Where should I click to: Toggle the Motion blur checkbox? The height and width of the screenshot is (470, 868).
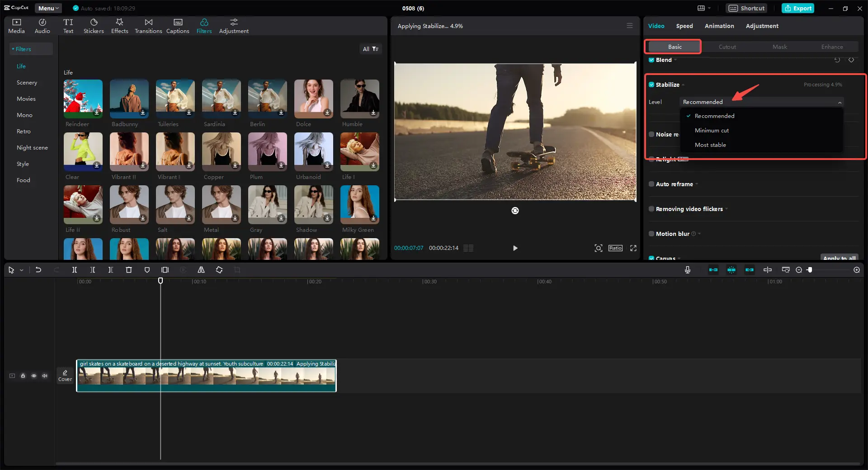coord(651,234)
